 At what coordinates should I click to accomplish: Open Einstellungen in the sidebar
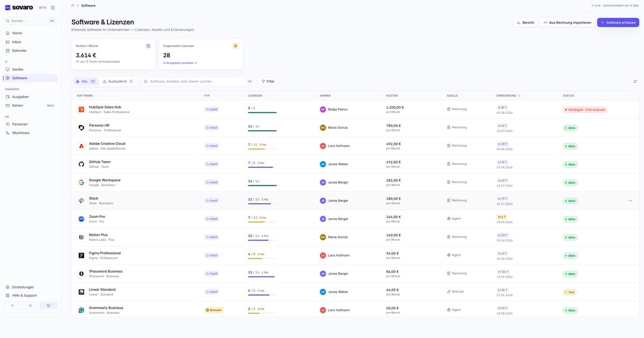(x=31, y=287)
